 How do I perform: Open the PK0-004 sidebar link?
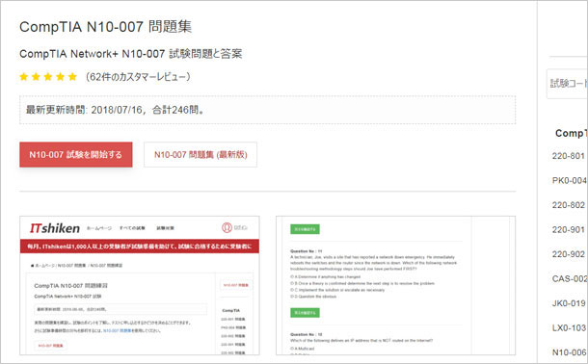[x=570, y=180]
